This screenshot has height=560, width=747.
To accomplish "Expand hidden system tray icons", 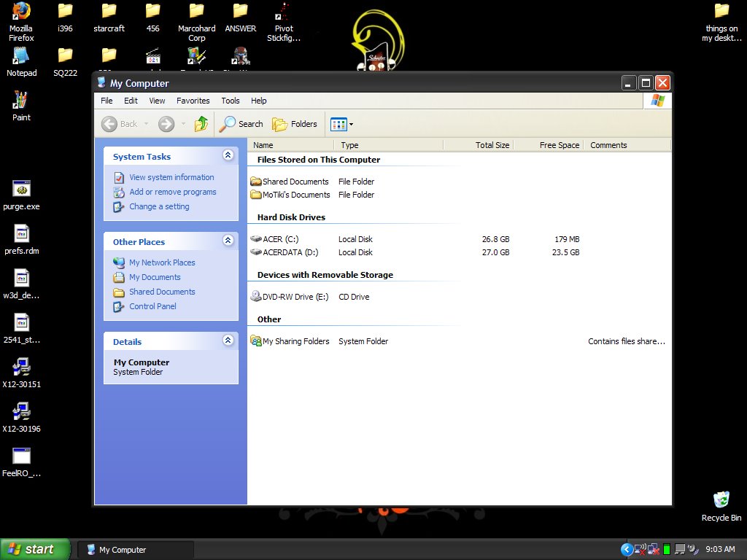I will (x=627, y=550).
